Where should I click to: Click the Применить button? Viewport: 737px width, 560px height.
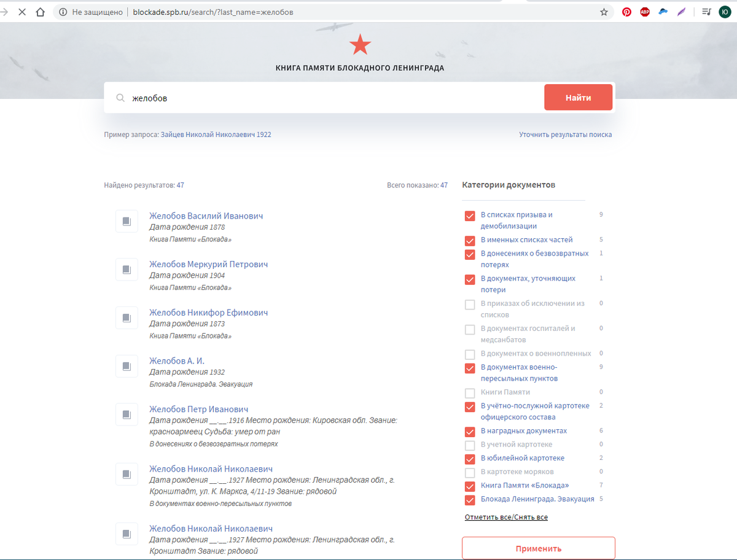point(538,548)
